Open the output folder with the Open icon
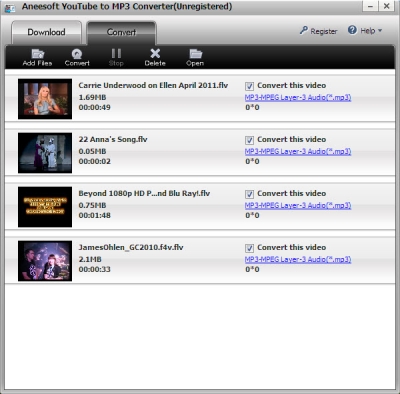This screenshot has height=394, width=400. [195, 54]
